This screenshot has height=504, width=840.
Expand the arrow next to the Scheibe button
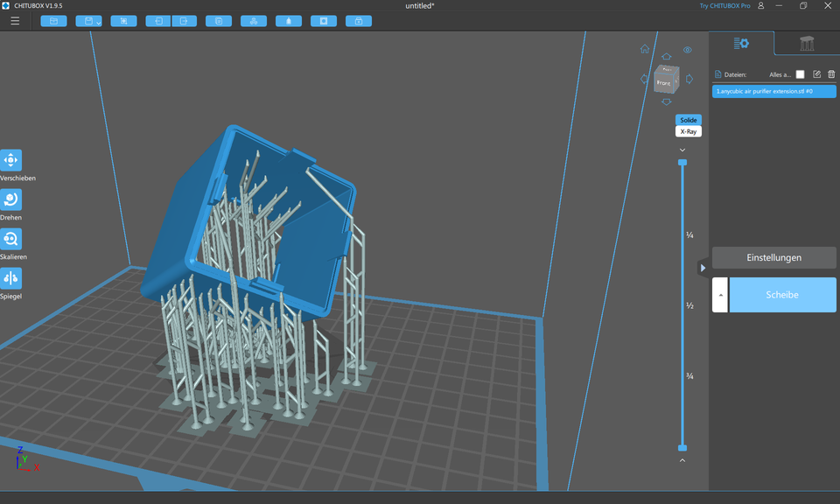pos(719,295)
